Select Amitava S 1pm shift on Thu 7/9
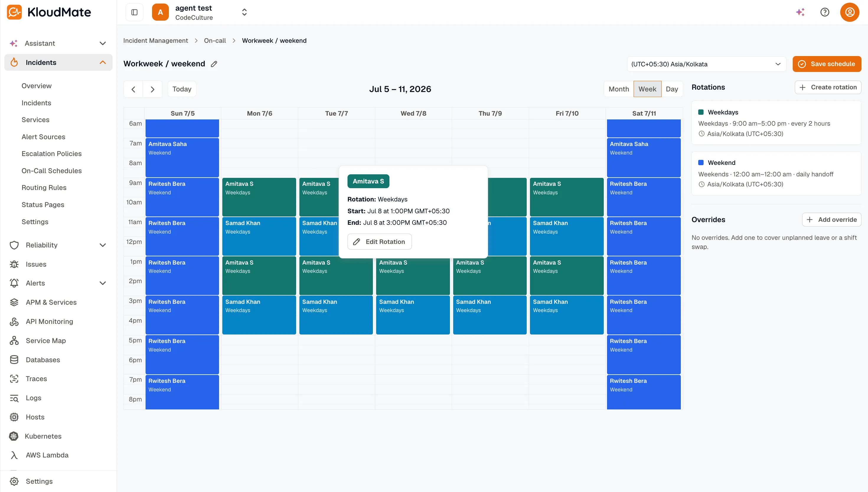The height and width of the screenshot is (492, 868). [x=490, y=276]
